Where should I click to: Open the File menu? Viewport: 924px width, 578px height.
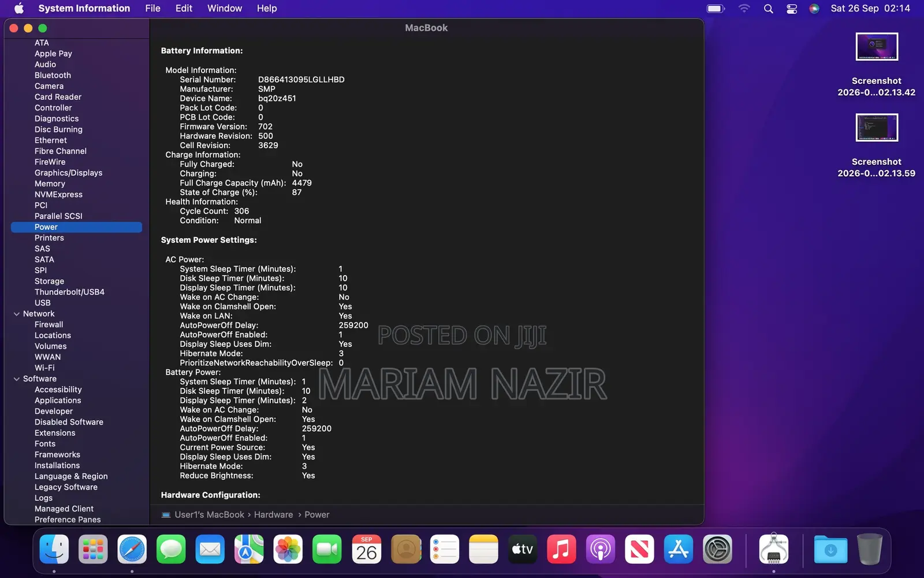tap(152, 8)
